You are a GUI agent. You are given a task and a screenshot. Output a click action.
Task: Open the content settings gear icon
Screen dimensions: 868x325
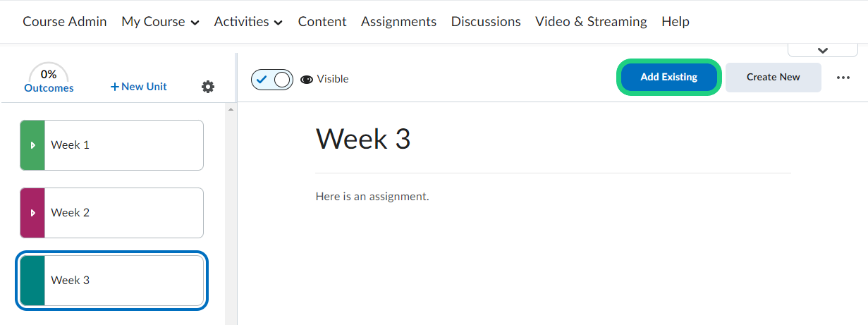click(207, 87)
